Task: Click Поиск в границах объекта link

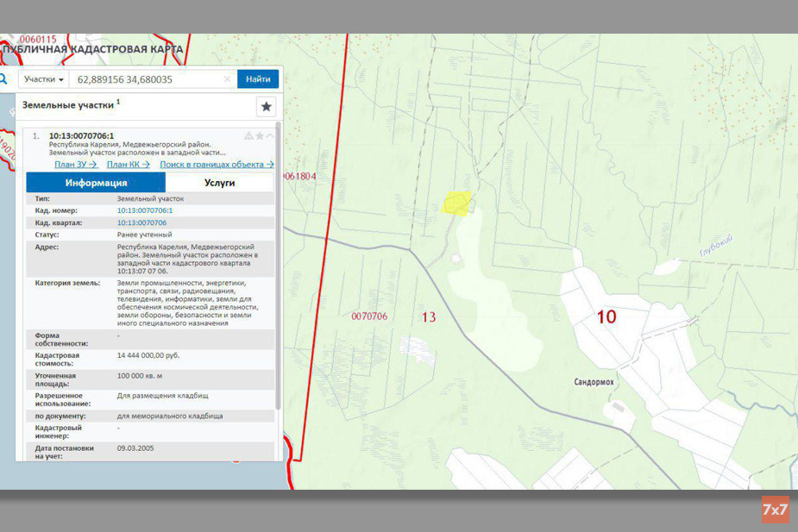Action: pos(217,164)
